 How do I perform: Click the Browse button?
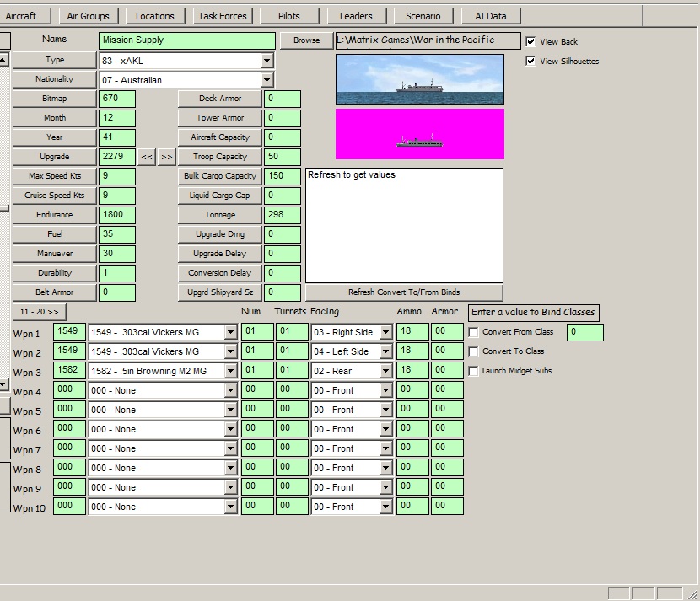[x=307, y=40]
